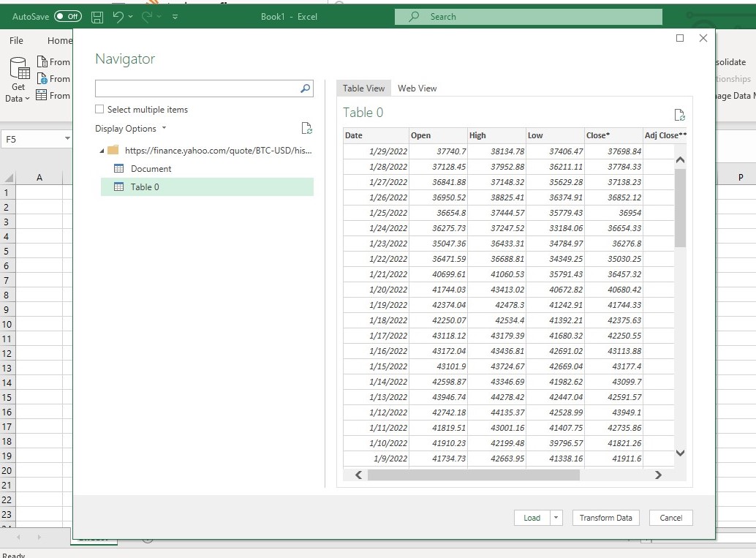Click the date cell 1/15/2022
Image resolution: width=756 pixels, height=558 pixels.
point(376,366)
